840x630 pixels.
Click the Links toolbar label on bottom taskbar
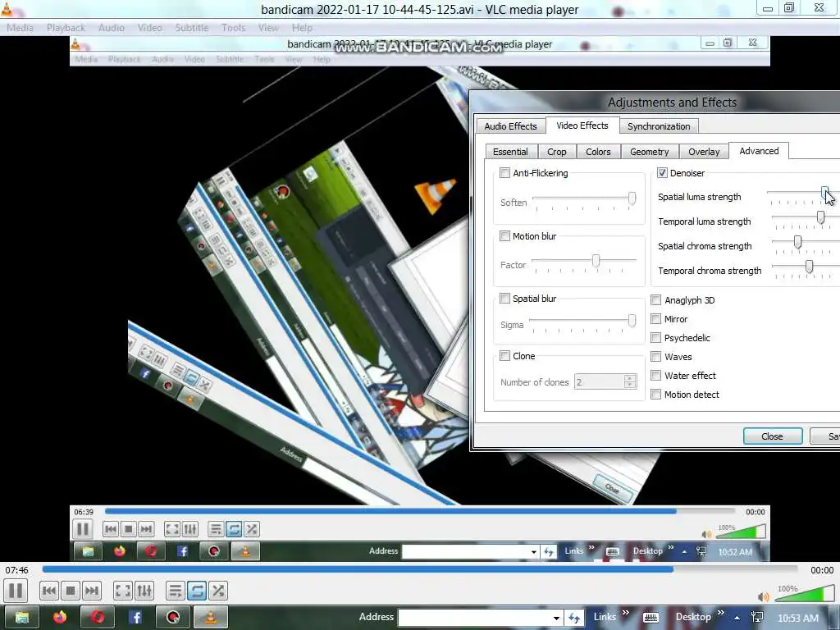(605, 617)
